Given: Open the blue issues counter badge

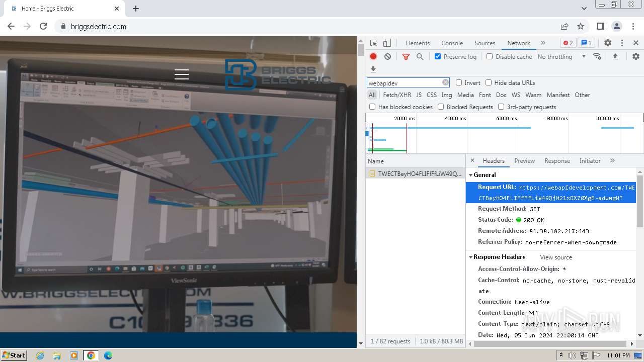Looking at the screenshot, I should [586, 43].
